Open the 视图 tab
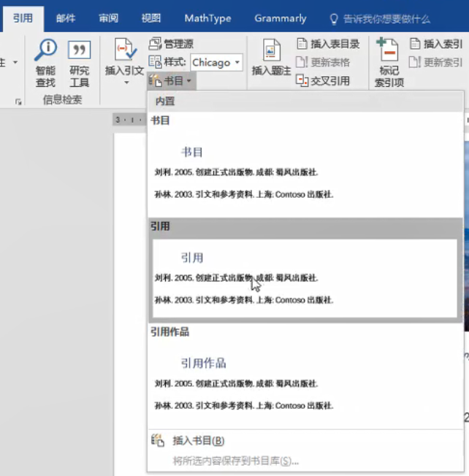Image resolution: width=469 pixels, height=476 pixels. [151, 18]
